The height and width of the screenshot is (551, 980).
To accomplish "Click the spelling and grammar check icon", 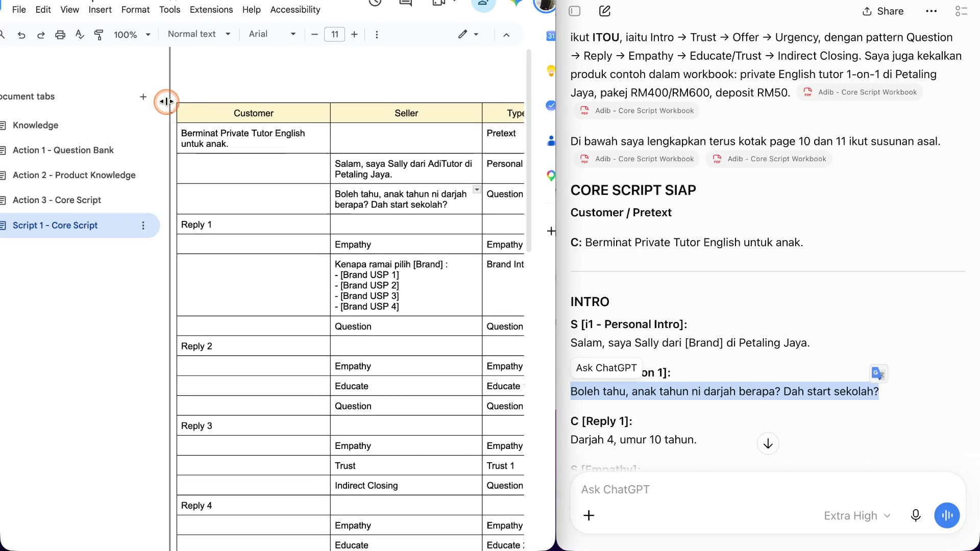I will pyautogui.click(x=79, y=35).
